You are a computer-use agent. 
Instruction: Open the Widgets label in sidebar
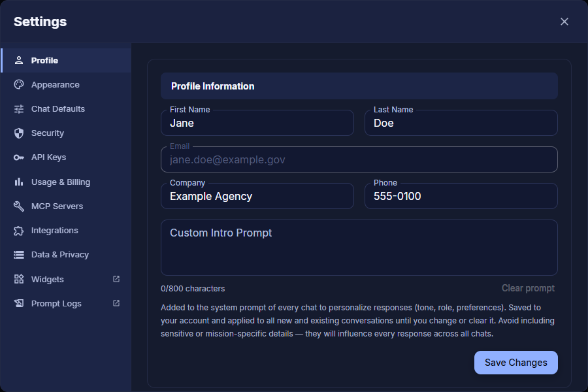pyautogui.click(x=48, y=280)
